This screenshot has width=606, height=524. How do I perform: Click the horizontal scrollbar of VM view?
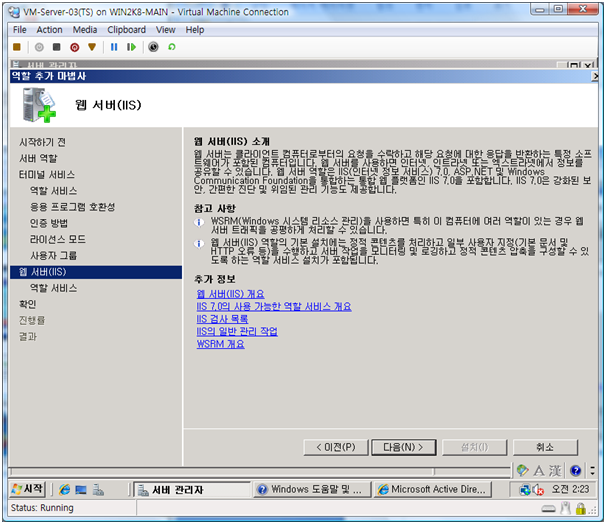click(x=260, y=472)
